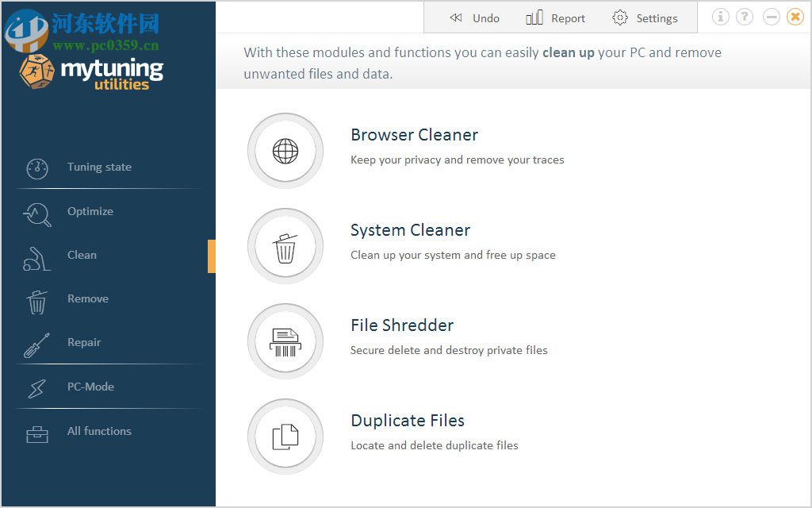
Task: Open Settings toolbar label
Action: pyautogui.click(x=657, y=19)
